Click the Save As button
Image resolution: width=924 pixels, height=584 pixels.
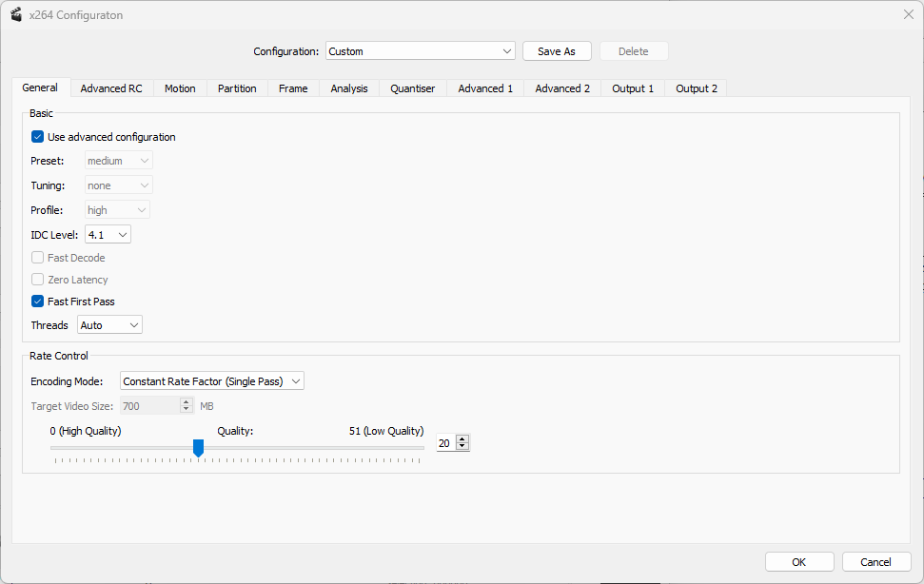coord(557,51)
